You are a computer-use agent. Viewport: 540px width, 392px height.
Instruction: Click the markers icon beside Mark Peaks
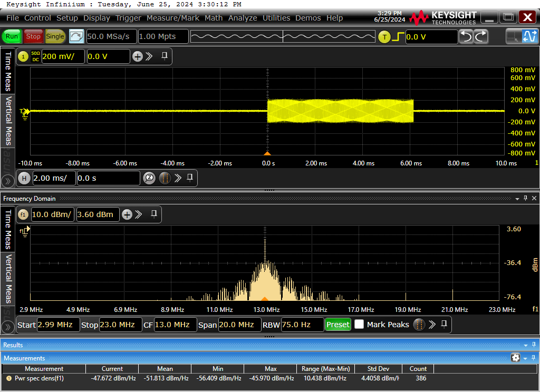pos(419,325)
